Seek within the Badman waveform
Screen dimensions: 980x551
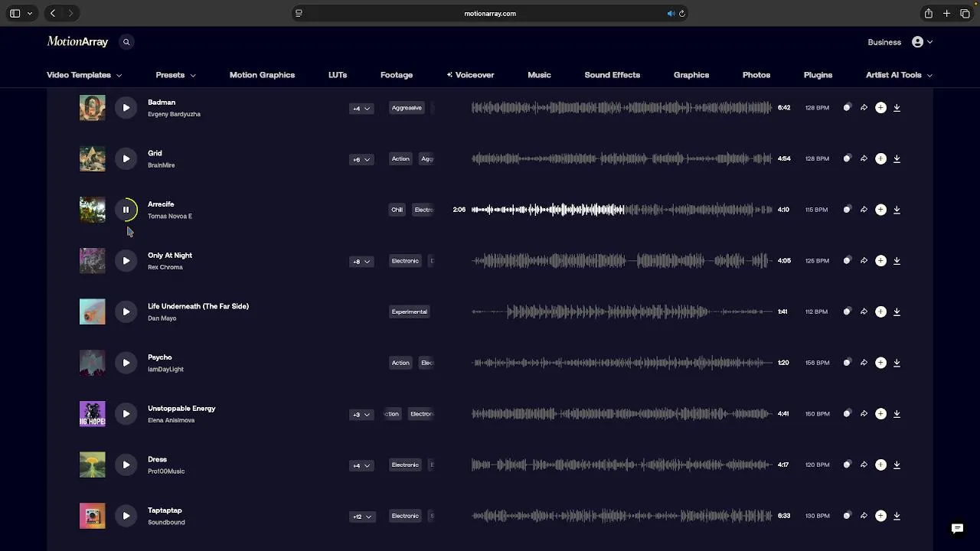[x=621, y=108]
